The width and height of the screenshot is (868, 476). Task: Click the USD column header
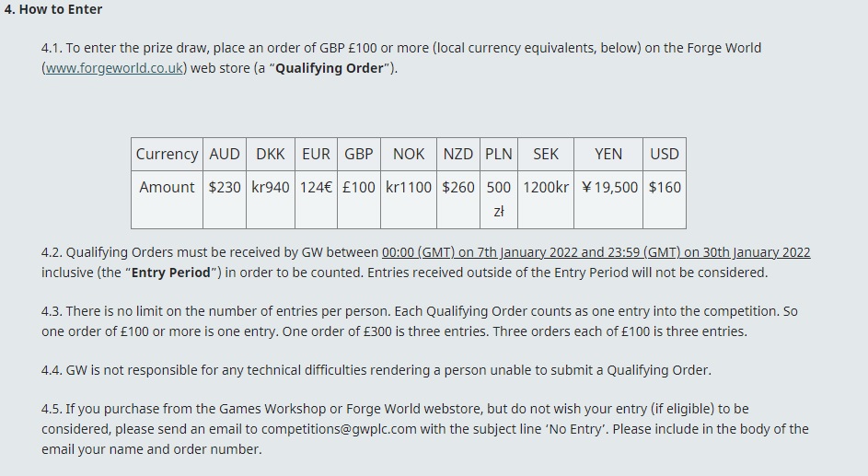coord(665,154)
